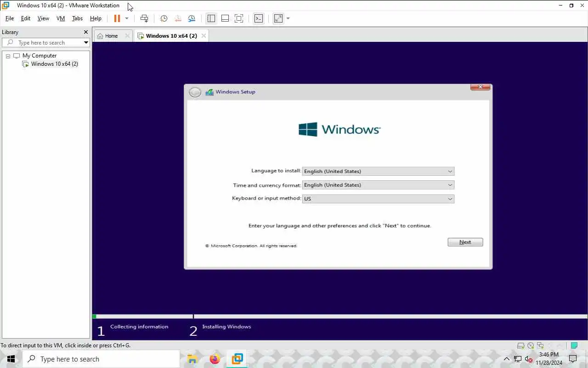The width and height of the screenshot is (588, 368).
Task: Open the Time and currency format dropdown
Action: 378,185
